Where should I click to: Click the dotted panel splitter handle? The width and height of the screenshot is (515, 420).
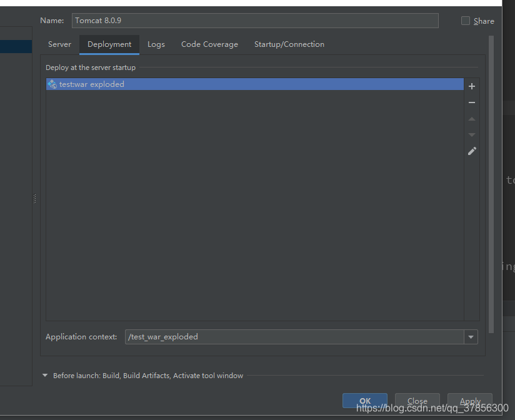(x=35, y=199)
